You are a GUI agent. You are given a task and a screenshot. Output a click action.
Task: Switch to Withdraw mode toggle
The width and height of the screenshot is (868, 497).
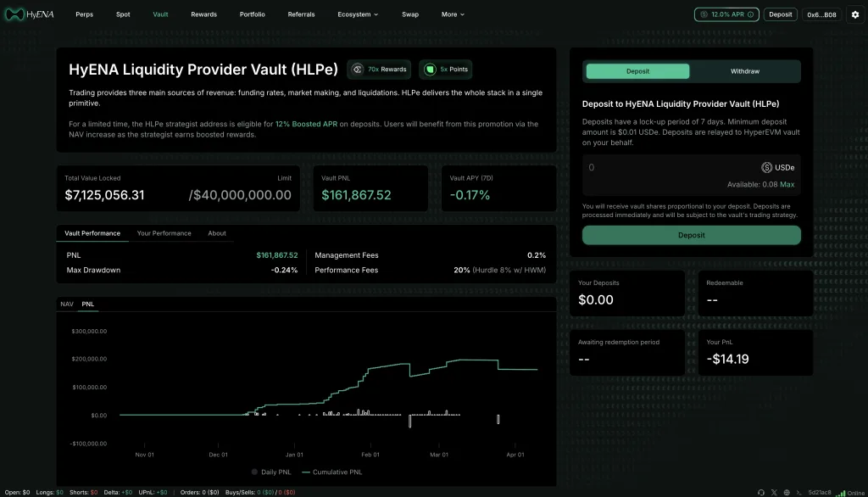click(x=744, y=71)
